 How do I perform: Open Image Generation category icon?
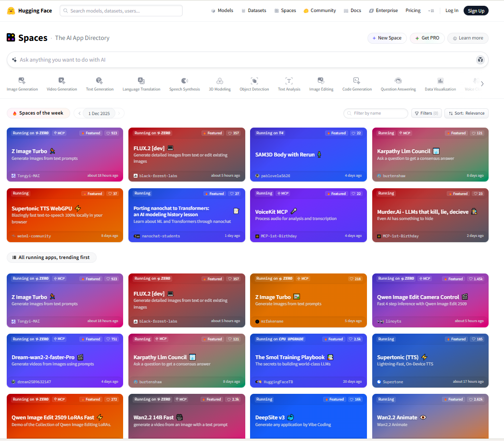tap(22, 81)
